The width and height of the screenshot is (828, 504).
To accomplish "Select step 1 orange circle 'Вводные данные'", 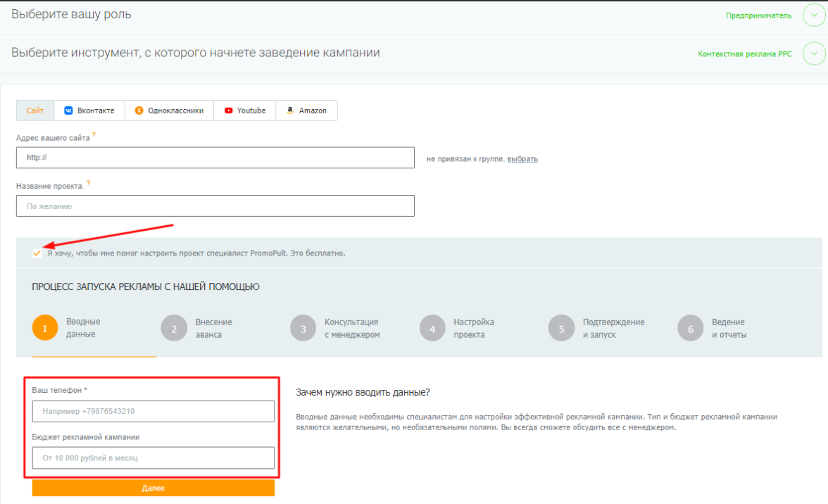I will 44,328.
